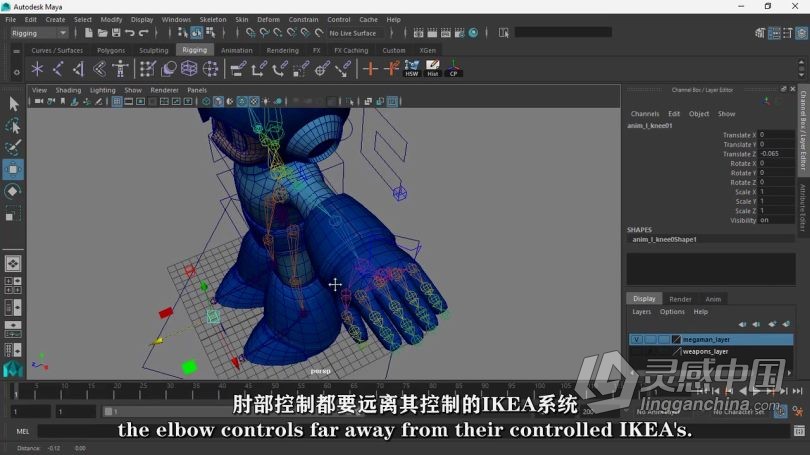
Task: Click the New Scene icon
Action: coord(89,33)
